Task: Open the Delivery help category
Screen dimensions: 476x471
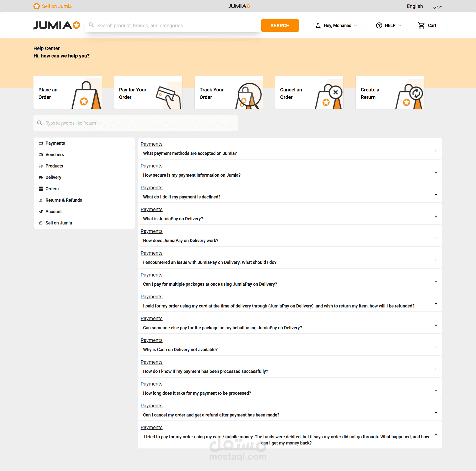Action: point(53,177)
